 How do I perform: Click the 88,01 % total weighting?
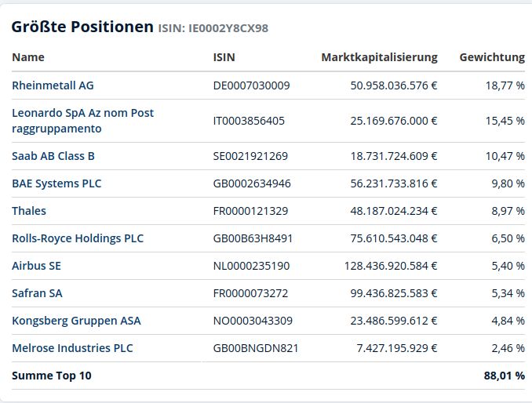pyautogui.click(x=504, y=376)
